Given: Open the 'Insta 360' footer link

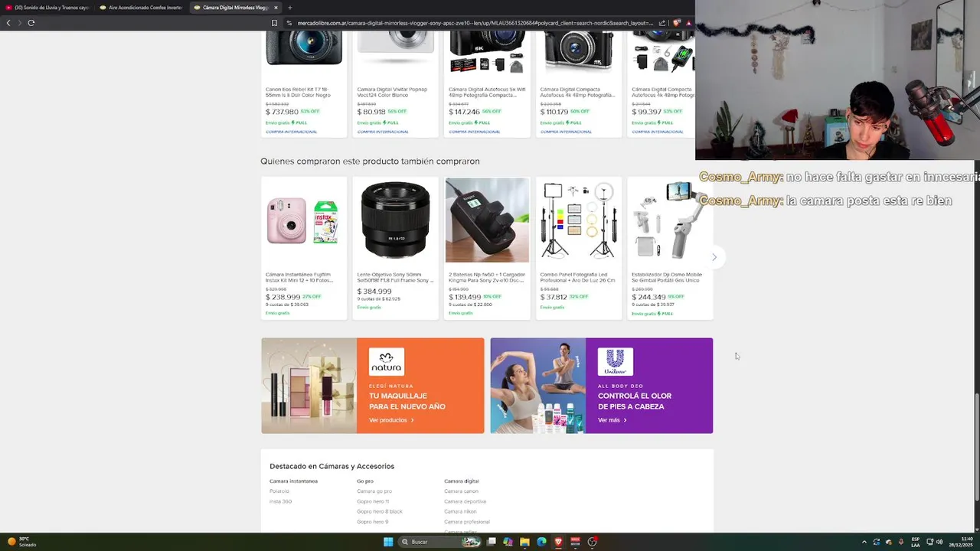Looking at the screenshot, I should coord(280,501).
